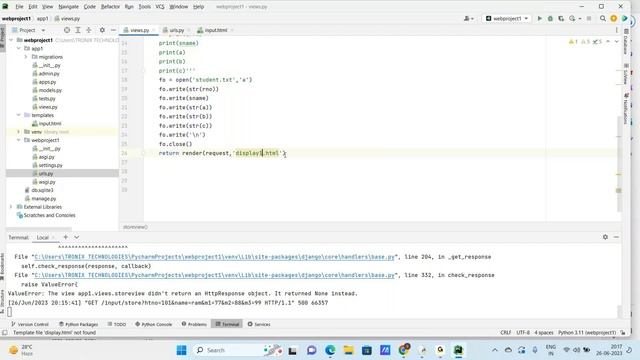Select the Local terminal tab
The image size is (640, 360).
pos(42,237)
